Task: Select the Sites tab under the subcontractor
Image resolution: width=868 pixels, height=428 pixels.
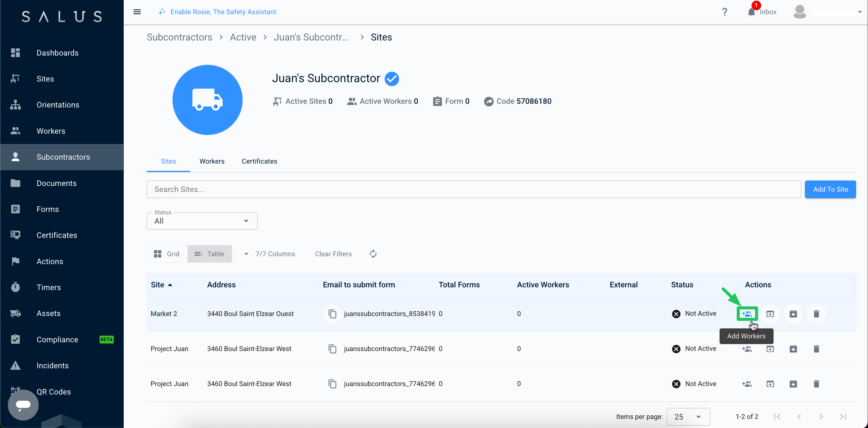Action: click(168, 161)
